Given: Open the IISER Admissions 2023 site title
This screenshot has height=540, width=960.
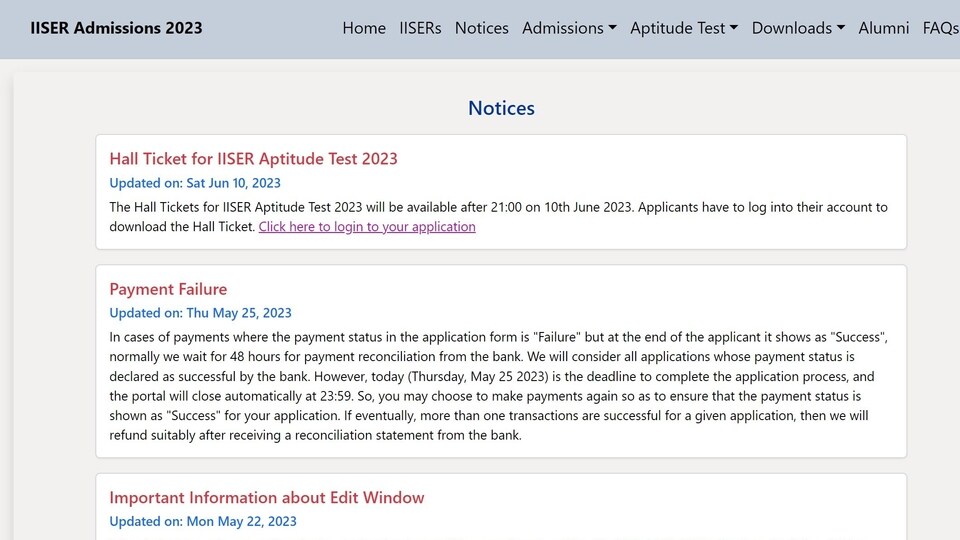Looking at the screenshot, I should coord(116,28).
